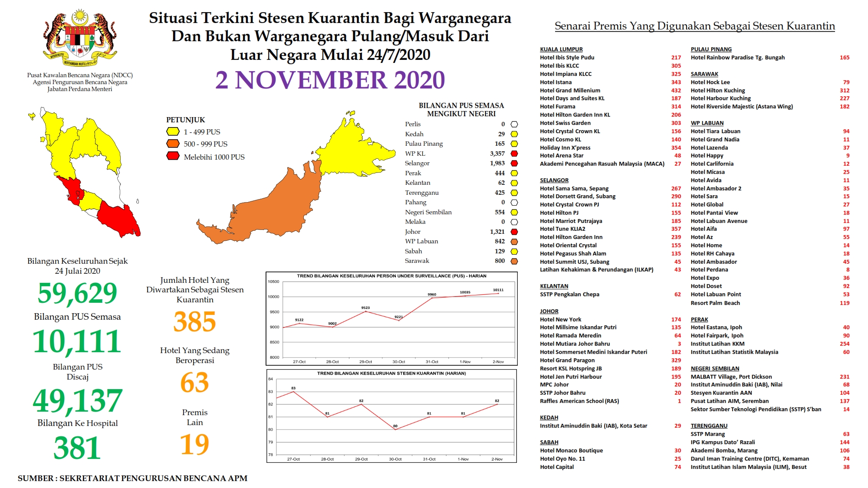The width and height of the screenshot is (868, 488).
Task: Click the SELANGOR underlined heading
Action: (x=554, y=180)
